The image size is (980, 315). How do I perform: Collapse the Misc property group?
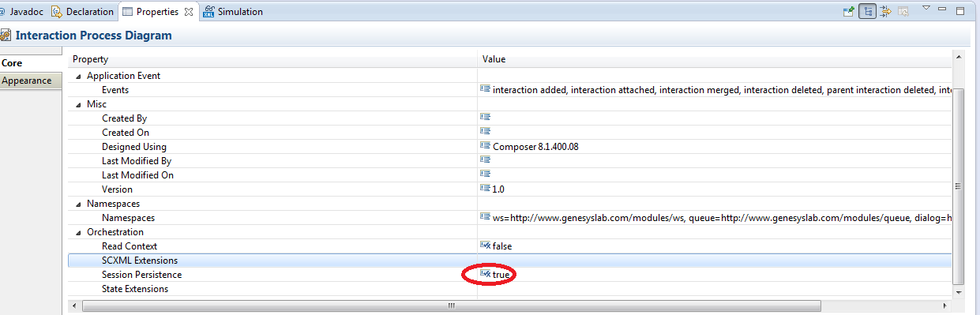(78, 104)
